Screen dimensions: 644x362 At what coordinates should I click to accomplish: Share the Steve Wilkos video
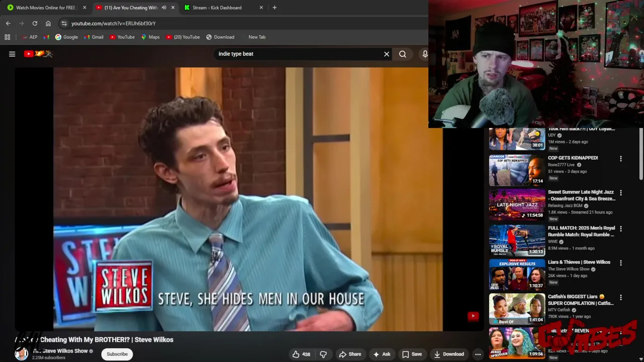(350, 354)
